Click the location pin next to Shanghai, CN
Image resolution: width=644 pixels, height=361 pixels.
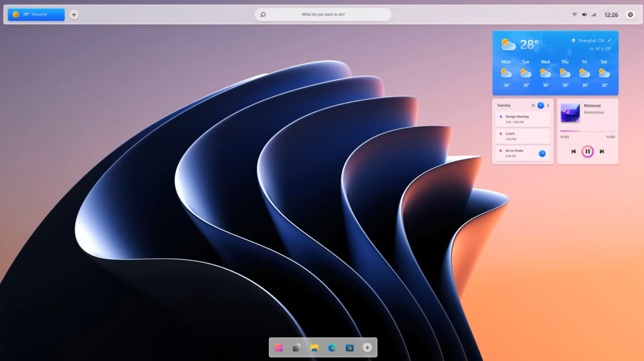(x=574, y=40)
